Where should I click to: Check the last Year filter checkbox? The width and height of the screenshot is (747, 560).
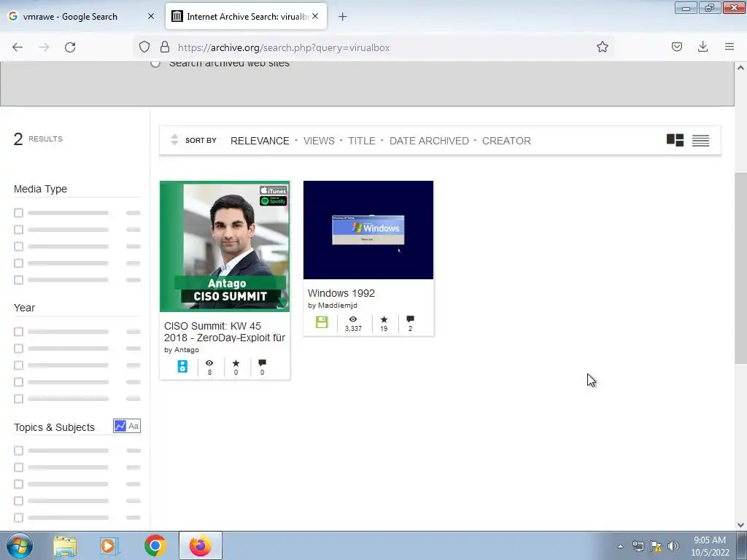[18, 399]
